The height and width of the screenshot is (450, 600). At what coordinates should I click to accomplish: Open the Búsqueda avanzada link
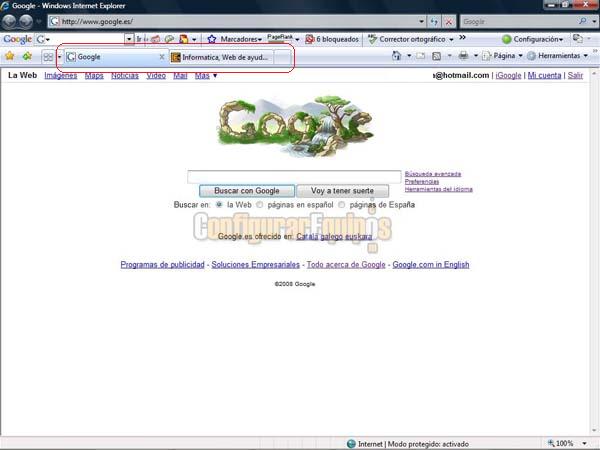(433, 174)
